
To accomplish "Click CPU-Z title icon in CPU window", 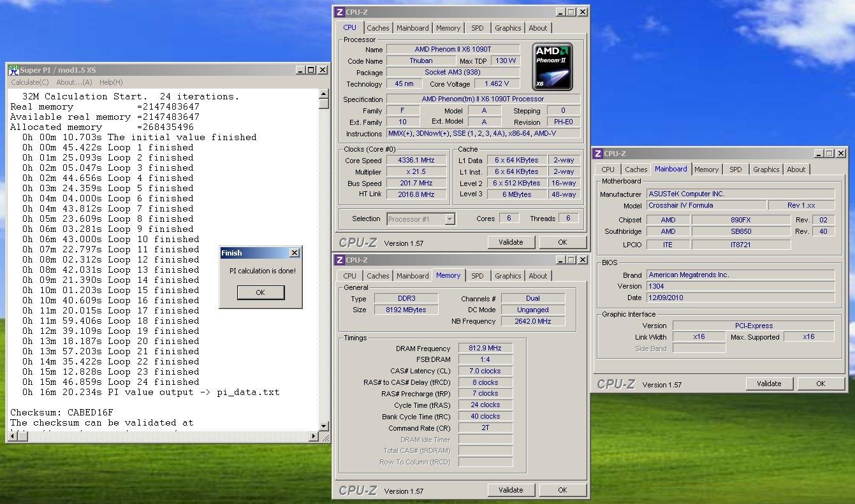I will (340, 11).
